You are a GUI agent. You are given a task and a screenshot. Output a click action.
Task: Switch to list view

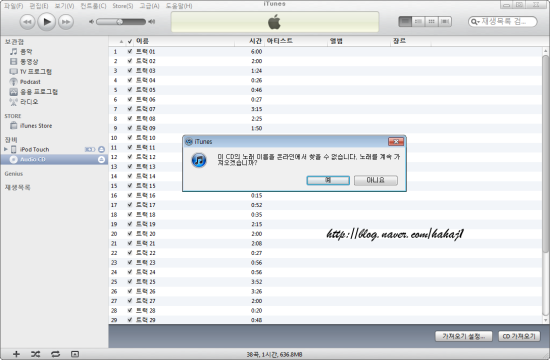coord(405,22)
